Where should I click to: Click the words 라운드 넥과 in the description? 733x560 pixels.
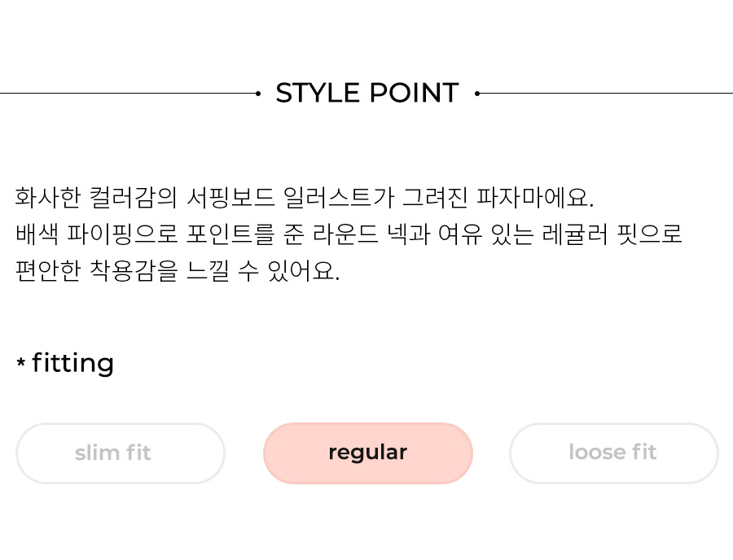pos(371,234)
